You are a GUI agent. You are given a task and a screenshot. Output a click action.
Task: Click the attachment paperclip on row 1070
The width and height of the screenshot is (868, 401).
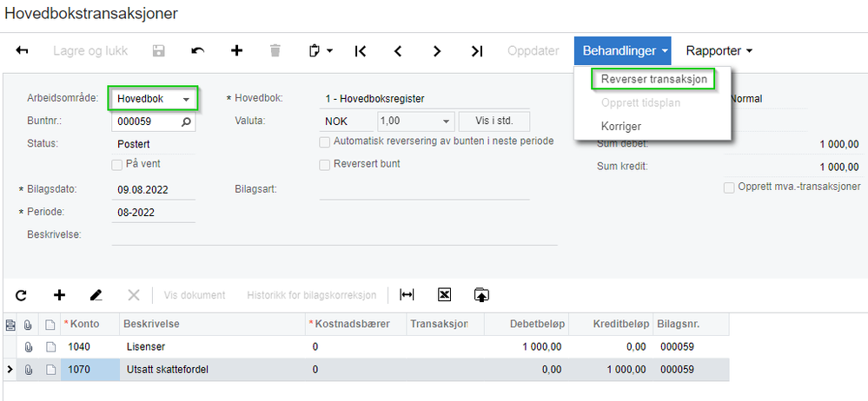(x=28, y=370)
